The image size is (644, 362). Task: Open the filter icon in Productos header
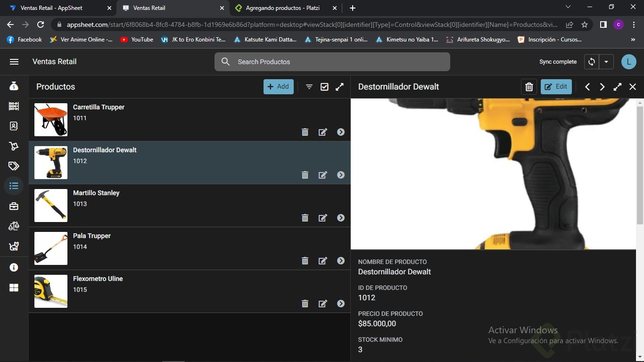pos(309,87)
